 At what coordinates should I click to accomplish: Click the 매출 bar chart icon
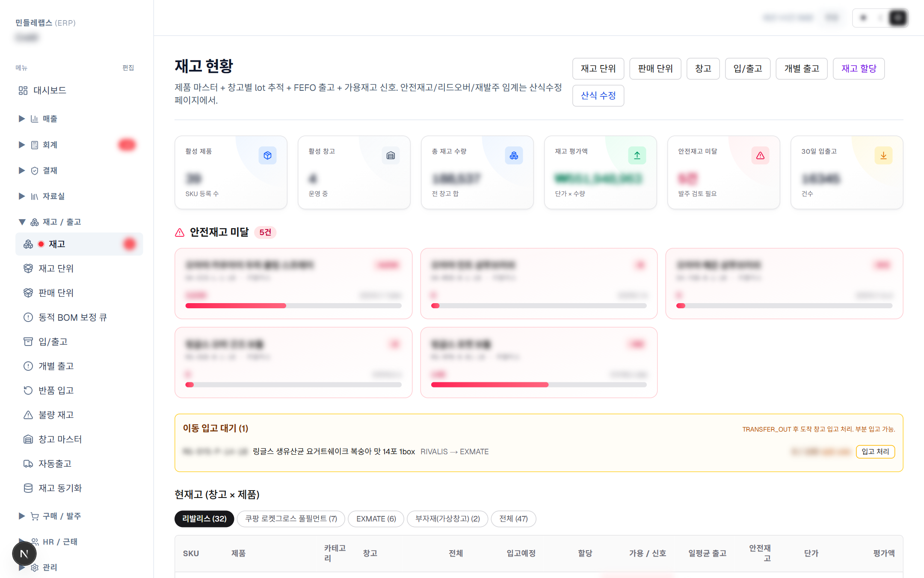35,119
